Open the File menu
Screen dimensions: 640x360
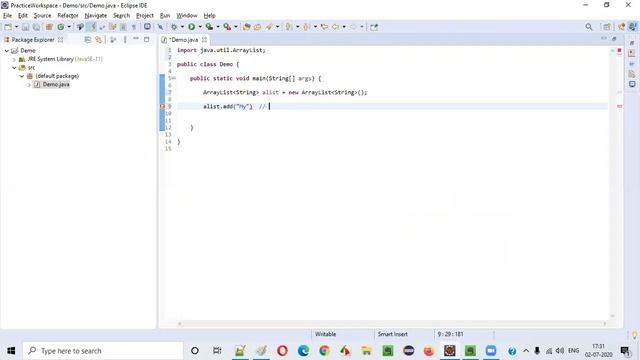tap(7, 16)
